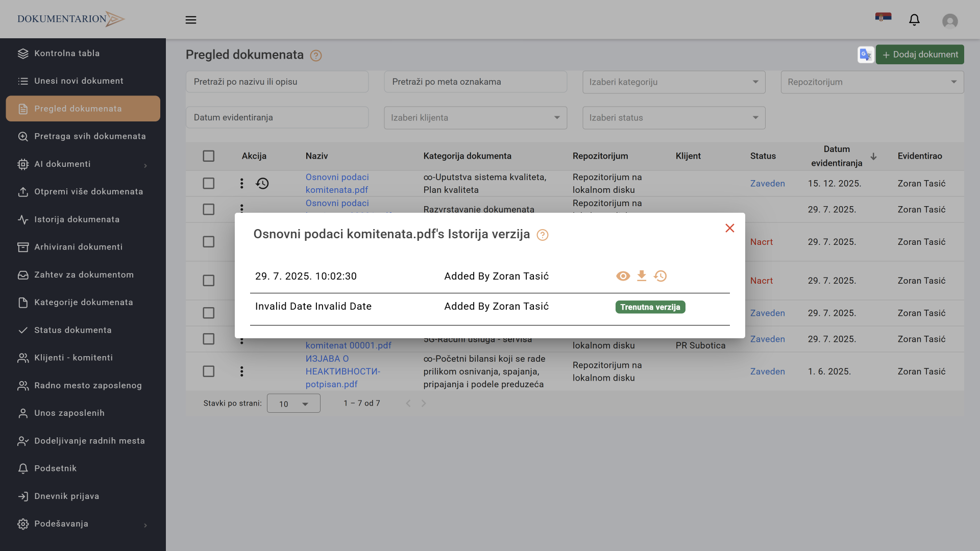Click the eye icon to view version
The height and width of the screenshot is (551, 980).
pos(623,276)
